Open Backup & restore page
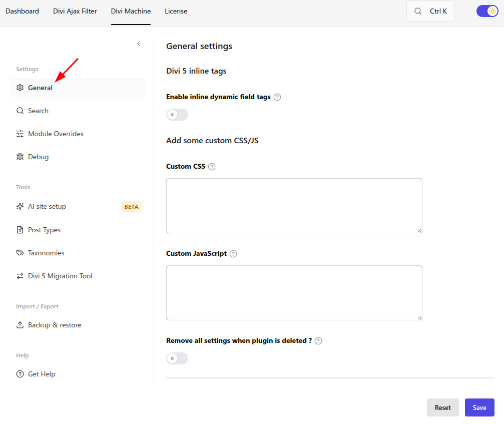The height and width of the screenshot is (424, 504). click(78, 325)
